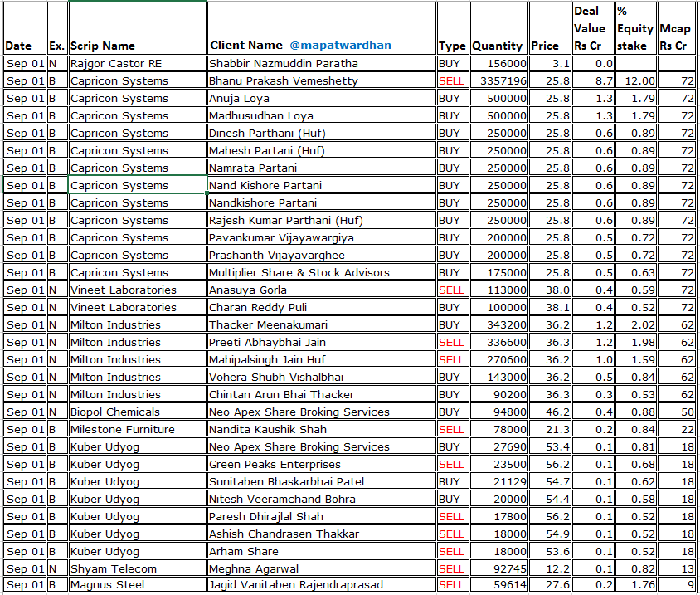700x595 pixels.
Task: Select the Nand Kishore Partani cell
Action: click(322, 185)
